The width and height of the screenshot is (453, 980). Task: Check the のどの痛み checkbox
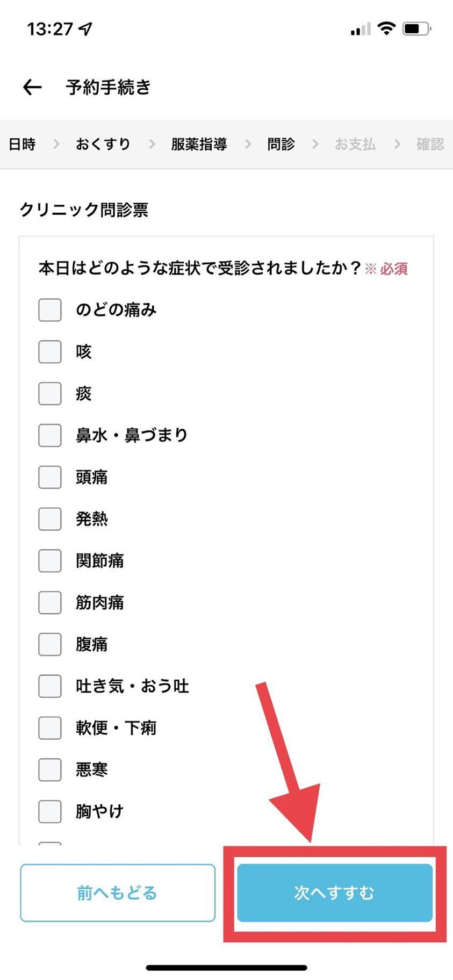(x=50, y=310)
